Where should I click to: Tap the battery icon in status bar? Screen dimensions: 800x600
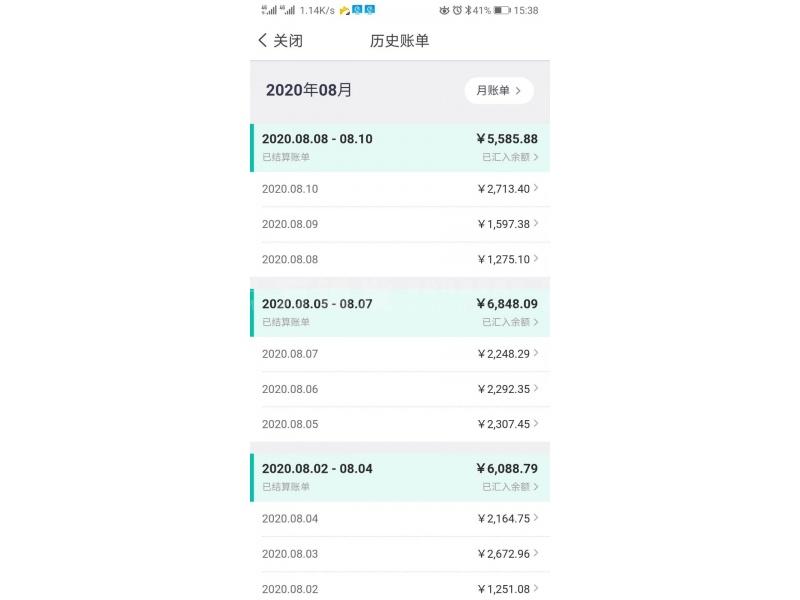tap(502, 10)
